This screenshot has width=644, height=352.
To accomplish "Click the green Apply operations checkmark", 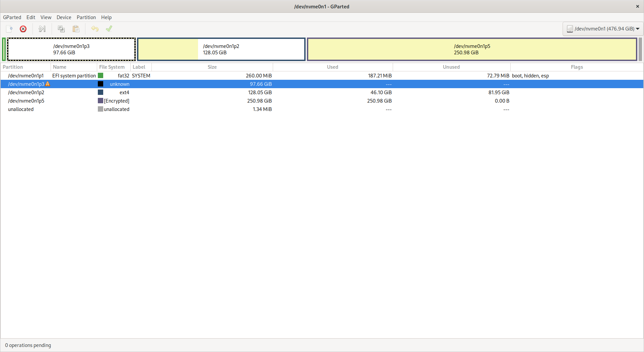I will coord(109,29).
